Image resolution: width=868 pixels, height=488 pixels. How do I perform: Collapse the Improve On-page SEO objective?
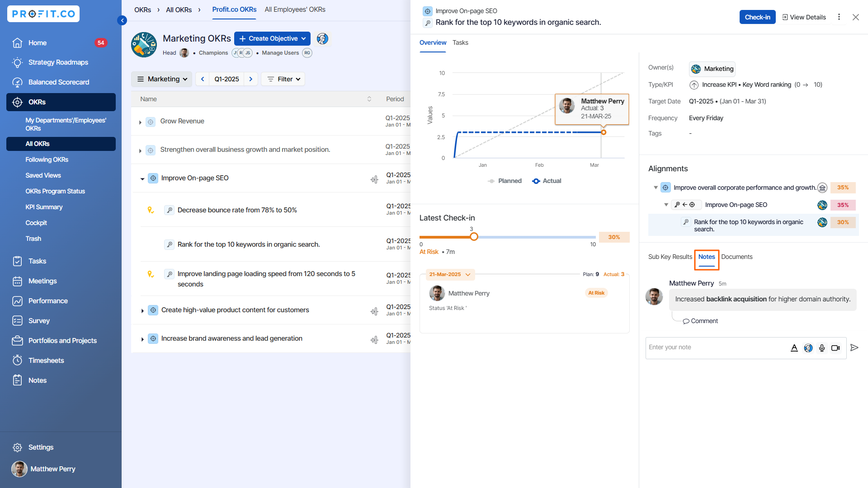[142, 179]
